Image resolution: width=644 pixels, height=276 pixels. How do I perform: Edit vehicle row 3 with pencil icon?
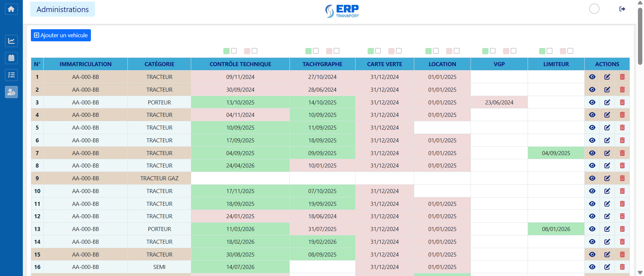tap(607, 102)
